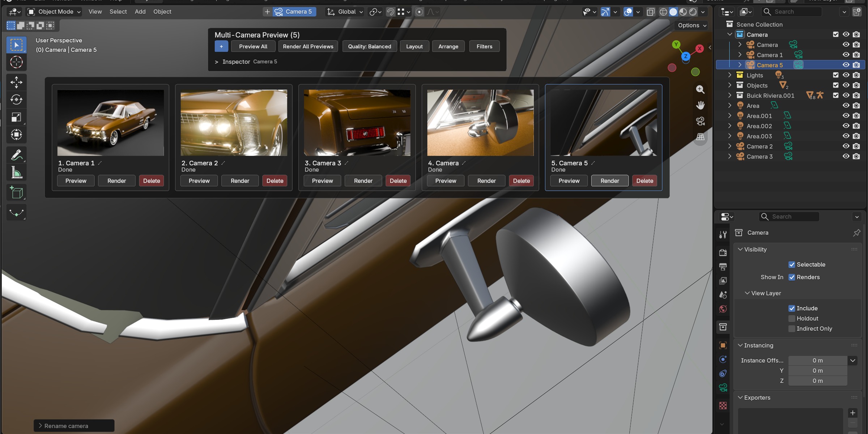
Task: Select the Add Cube tool
Action: coord(16,192)
